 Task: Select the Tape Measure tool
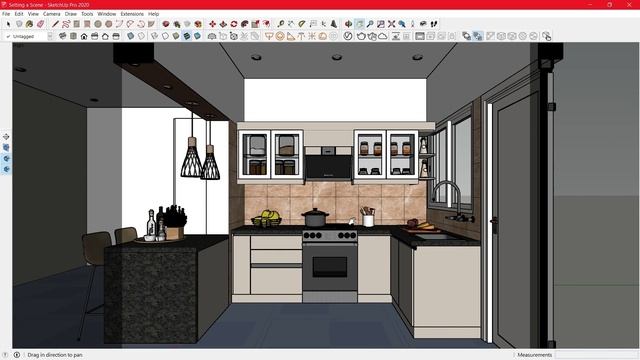pos(280,24)
